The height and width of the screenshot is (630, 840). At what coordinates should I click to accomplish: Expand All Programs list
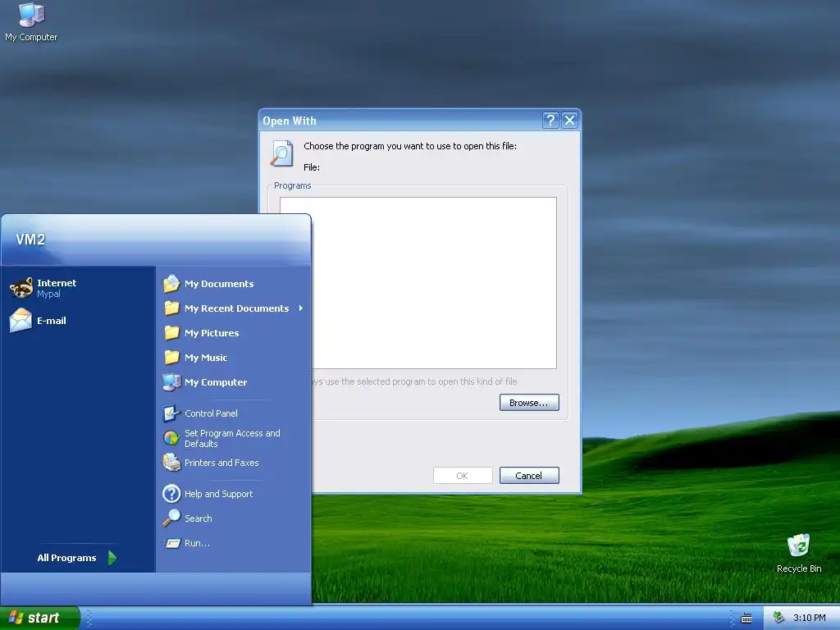(76, 558)
